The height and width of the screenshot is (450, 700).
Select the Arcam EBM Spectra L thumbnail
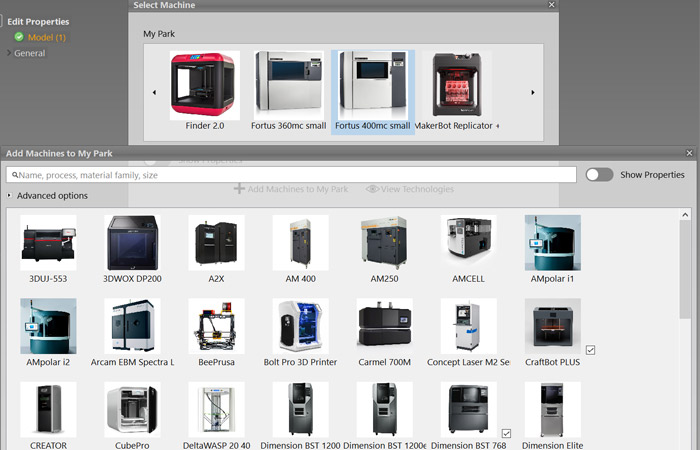132,326
